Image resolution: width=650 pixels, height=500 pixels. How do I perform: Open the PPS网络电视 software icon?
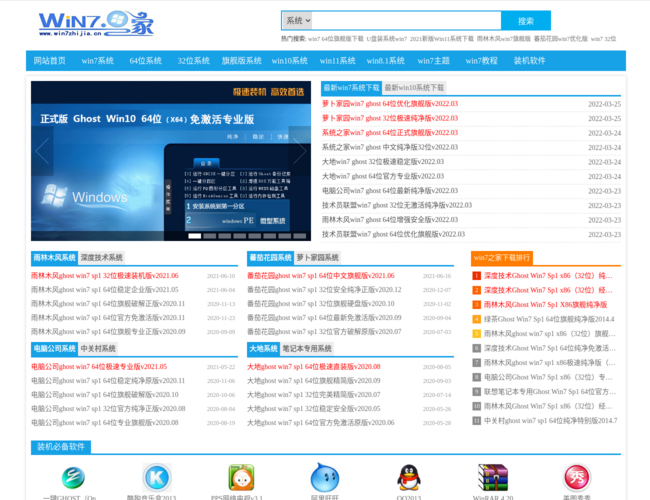[x=241, y=478]
